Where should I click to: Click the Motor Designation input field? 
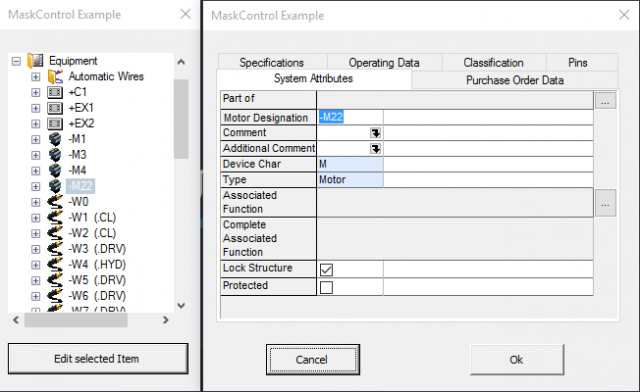pos(350,118)
